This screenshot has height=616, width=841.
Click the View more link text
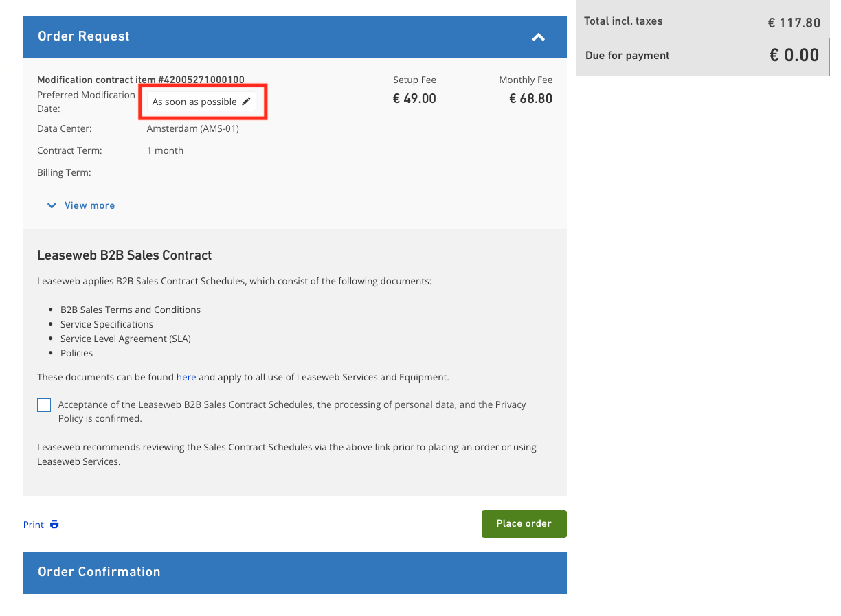pyautogui.click(x=89, y=205)
